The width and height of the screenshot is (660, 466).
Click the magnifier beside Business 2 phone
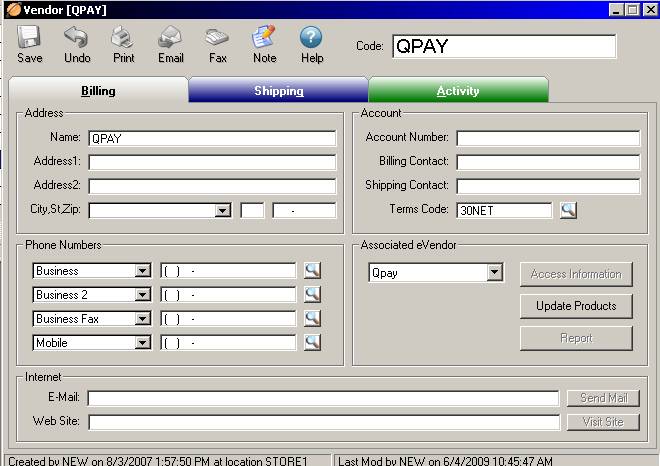[x=312, y=294]
